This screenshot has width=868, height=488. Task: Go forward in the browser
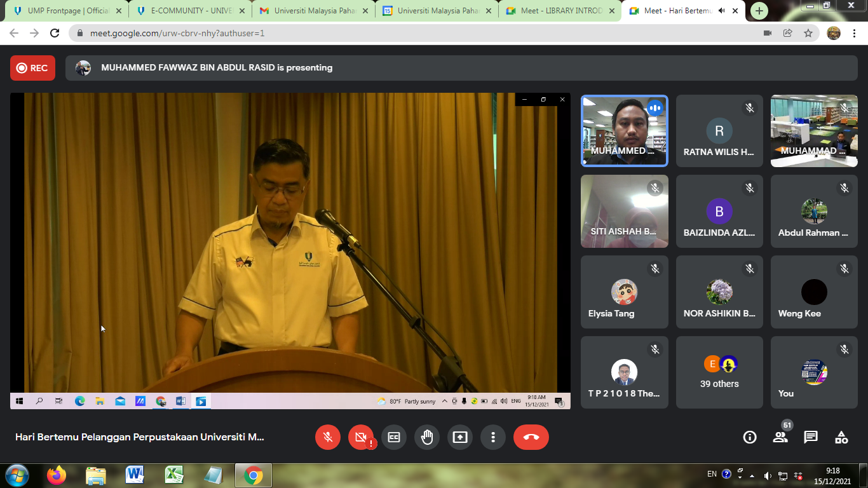34,33
